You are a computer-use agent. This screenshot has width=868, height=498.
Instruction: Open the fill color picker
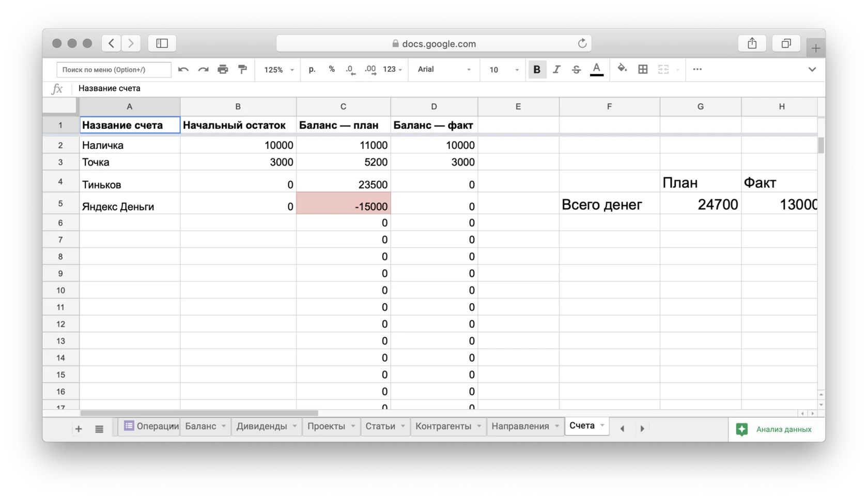622,69
